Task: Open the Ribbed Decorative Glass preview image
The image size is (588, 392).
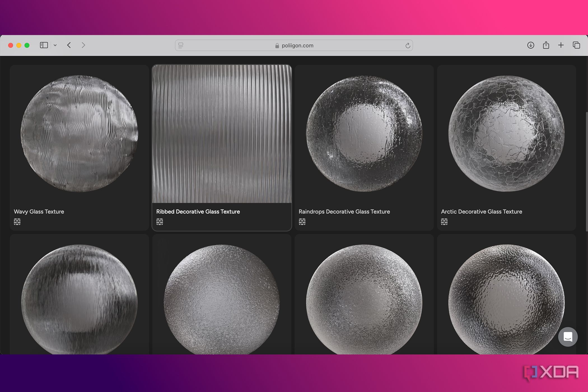Action: [222, 134]
